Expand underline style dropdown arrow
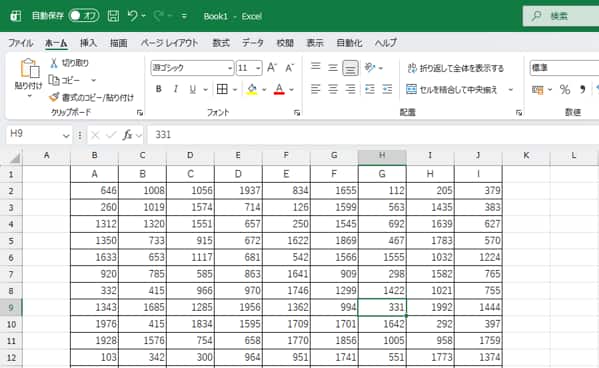599x368 pixels. click(x=206, y=90)
